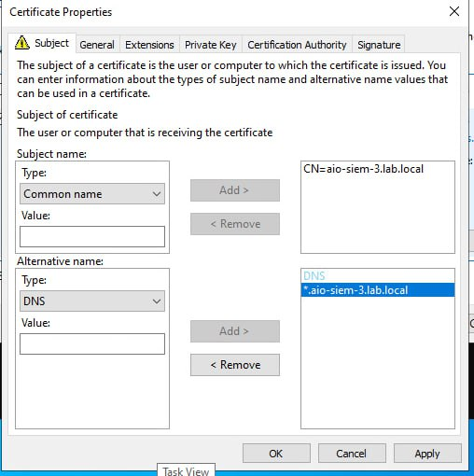Click the Remove button for subject name
The width and height of the screenshot is (474, 476).
click(235, 224)
